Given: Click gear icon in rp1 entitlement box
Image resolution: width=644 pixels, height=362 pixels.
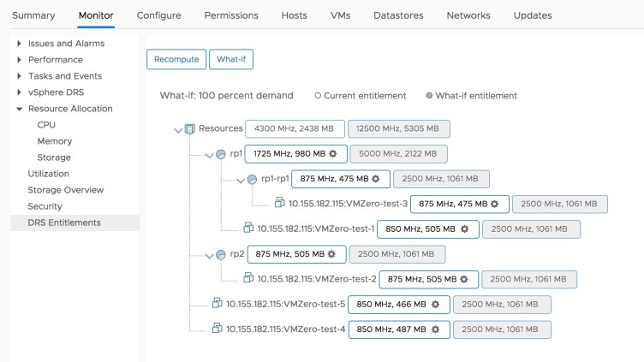Looking at the screenshot, I should click(333, 154).
